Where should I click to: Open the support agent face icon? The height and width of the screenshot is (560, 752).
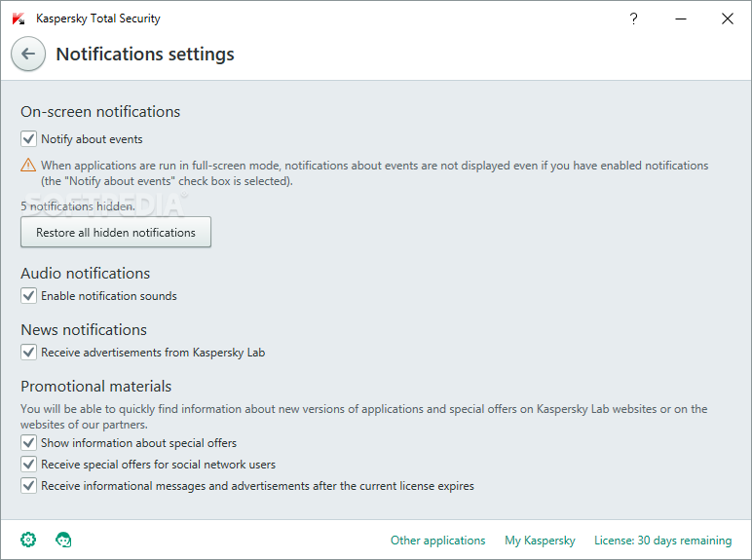point(63,540)
